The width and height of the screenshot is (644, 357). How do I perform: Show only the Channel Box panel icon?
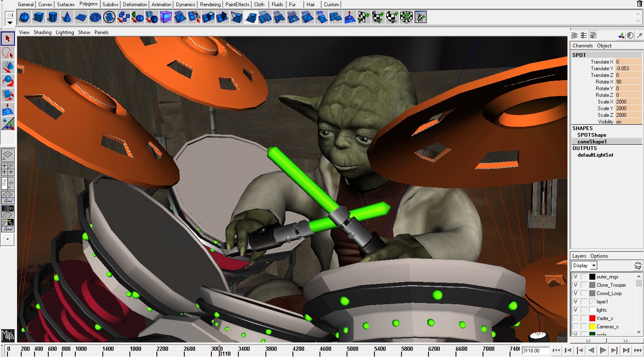point(575,36)
